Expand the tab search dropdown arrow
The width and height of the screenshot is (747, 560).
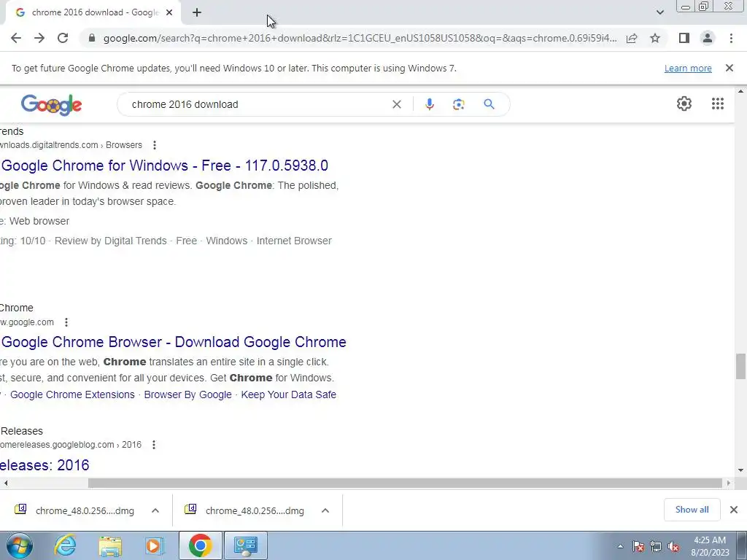(x=659, y=12)
